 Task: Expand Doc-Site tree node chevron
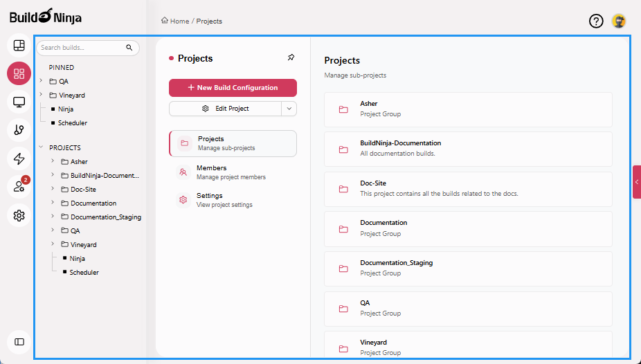(x=53, y=189)
